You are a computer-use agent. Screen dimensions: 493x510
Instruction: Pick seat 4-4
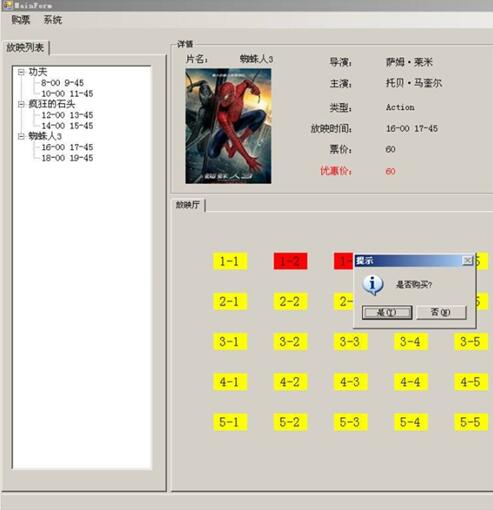point(411,382)
